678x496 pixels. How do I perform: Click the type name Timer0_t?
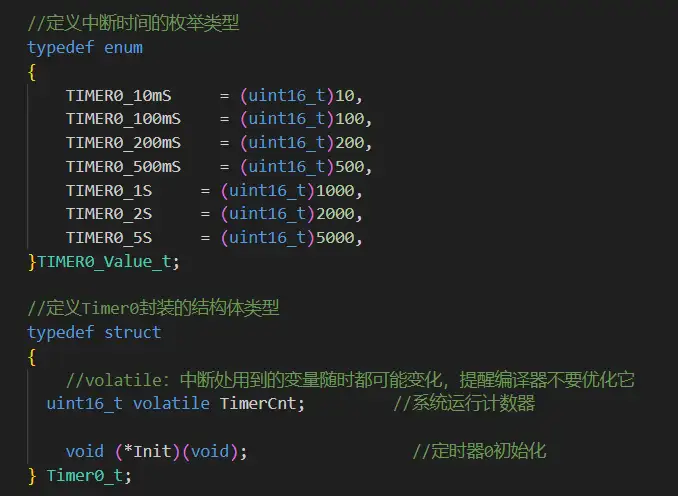click(85, 476)
